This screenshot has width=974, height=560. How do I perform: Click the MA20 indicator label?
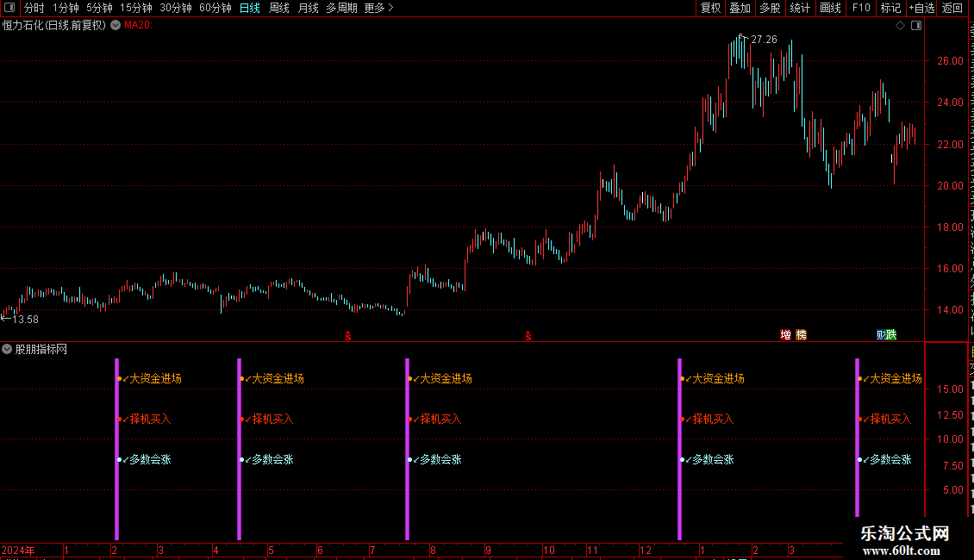point(138,26)
